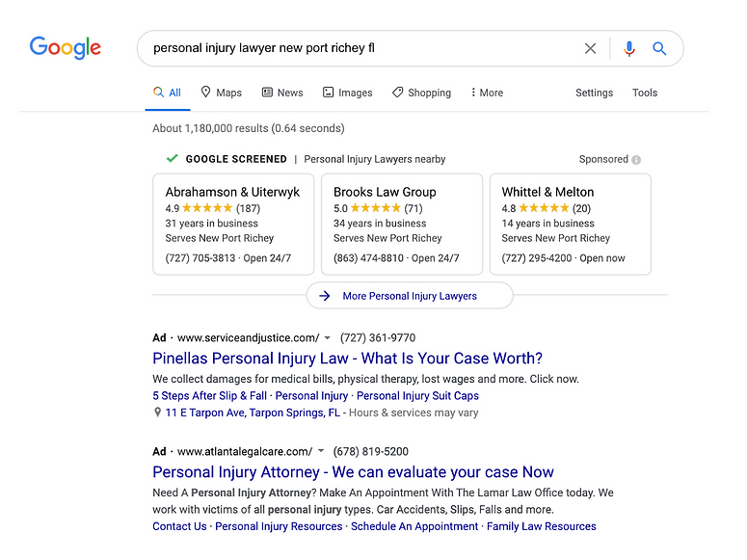Screen dimensions: 747x560
Task: Click the Tarpon Ave location pin icon
Action: [x=158, y=413]
